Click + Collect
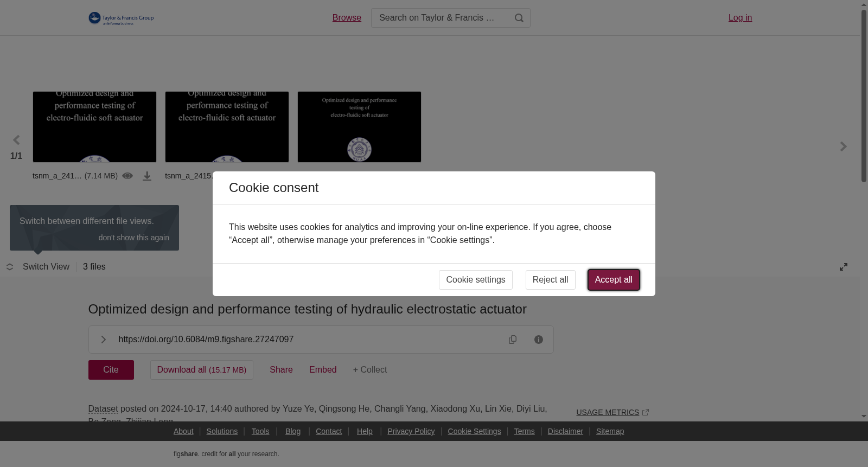 370,370
